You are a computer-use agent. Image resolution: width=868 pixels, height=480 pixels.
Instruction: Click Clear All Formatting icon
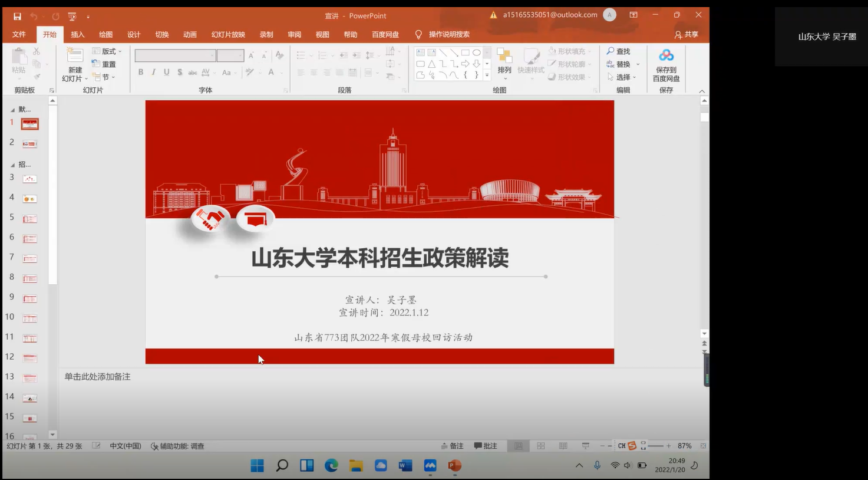pyautogui.click(x=279, y=55)
